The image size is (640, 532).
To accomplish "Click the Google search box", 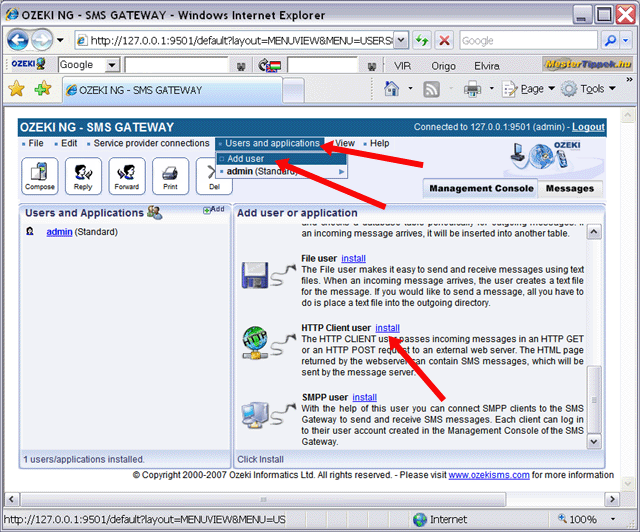I will coord(529,40).
